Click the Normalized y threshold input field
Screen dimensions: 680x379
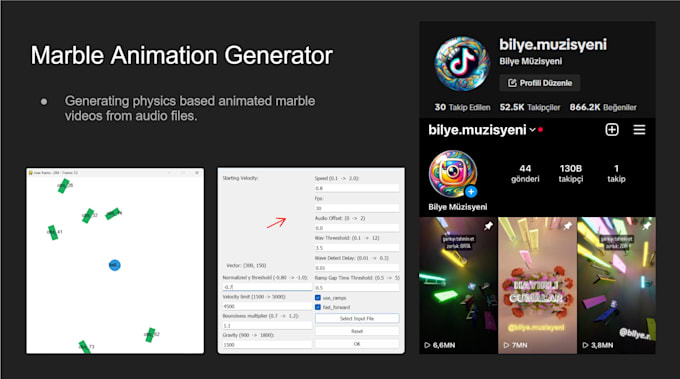tap(267, 287)
